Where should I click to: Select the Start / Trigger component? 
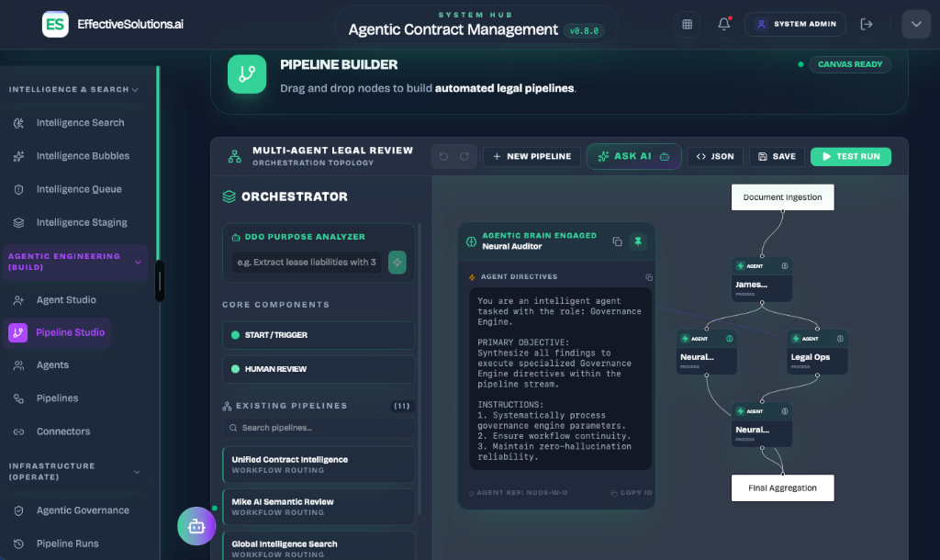coord(319,335)
